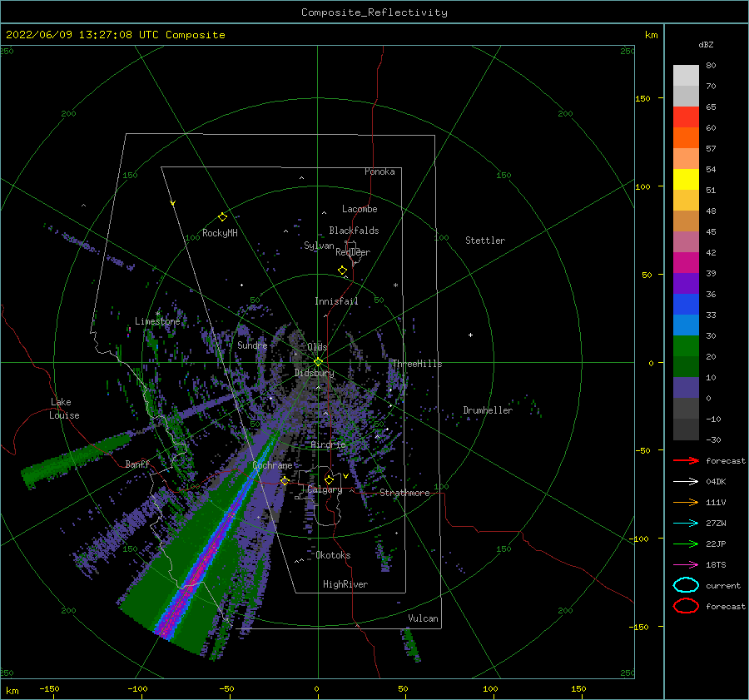The width and height of the screenshot is (749, 700).
Task: Select the purple 10 dBZ color swatch
Action: click(686, 387)
